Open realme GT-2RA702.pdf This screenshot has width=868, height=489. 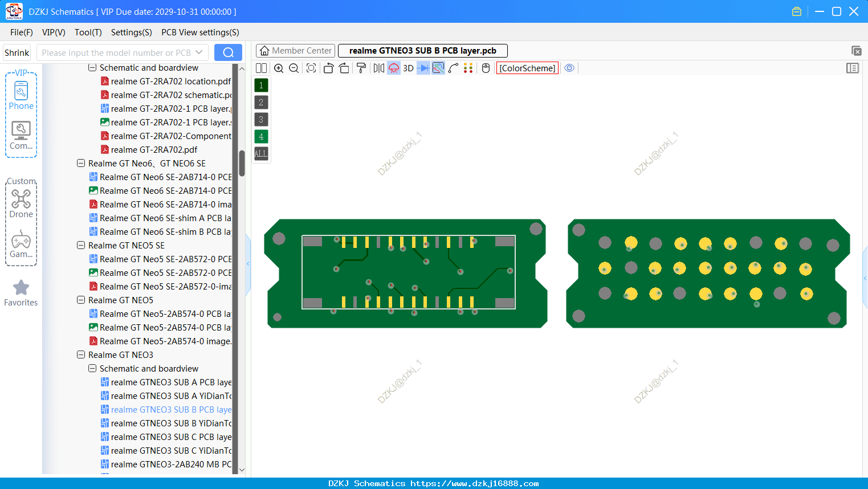coord(149,149)
